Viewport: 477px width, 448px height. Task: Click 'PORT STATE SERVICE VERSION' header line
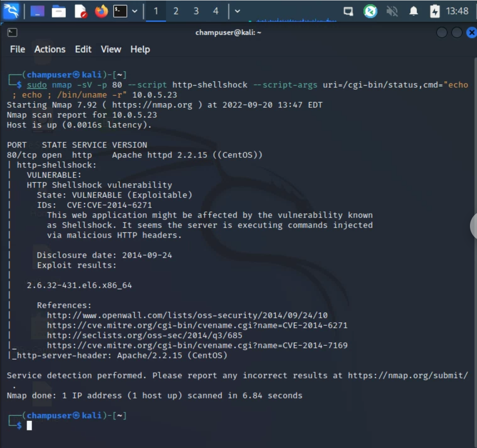(x=77, y=145)
